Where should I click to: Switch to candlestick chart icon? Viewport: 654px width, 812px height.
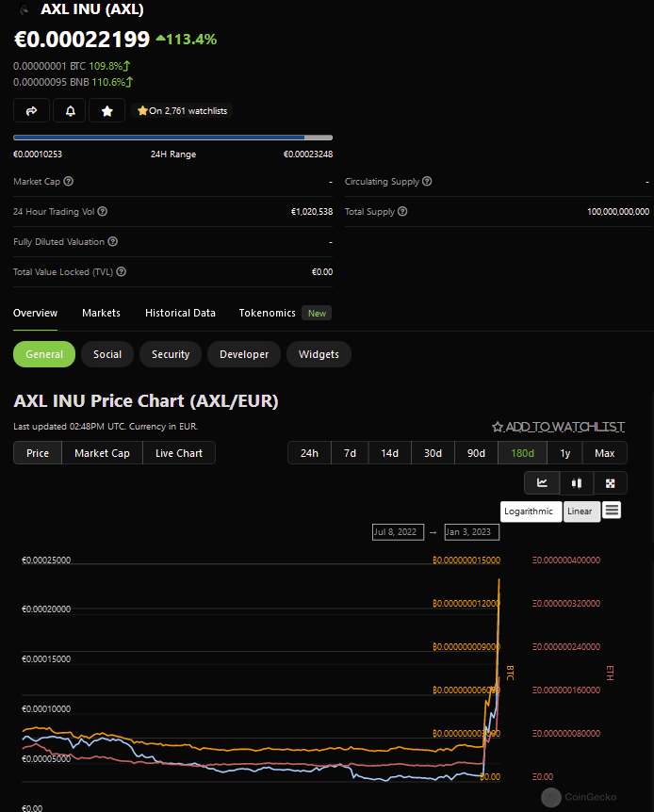point(577,482)
